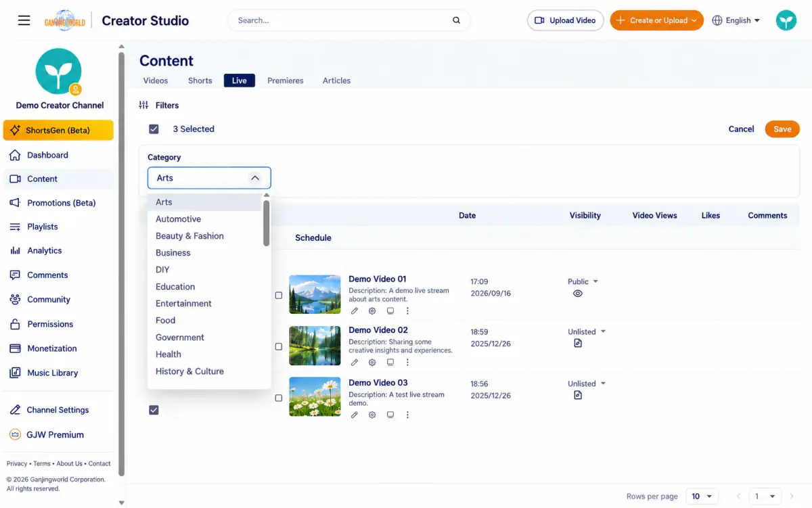Click the Gan Jing World logo
The image size is (812, 508).
(65, 21)
